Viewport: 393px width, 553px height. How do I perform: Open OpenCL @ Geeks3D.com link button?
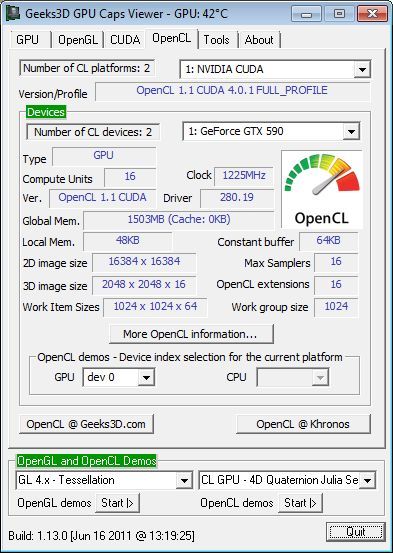[86, 424]
